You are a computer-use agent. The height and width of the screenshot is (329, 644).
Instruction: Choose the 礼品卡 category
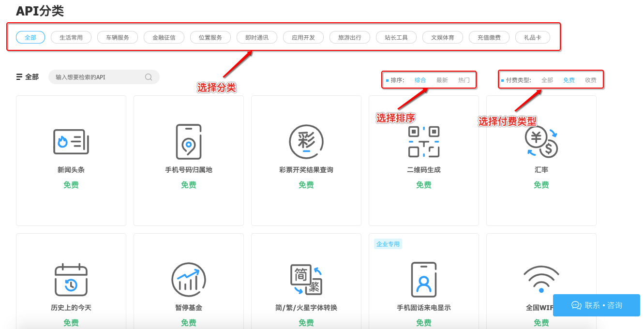pyautogui.click(x=533, y=37)
